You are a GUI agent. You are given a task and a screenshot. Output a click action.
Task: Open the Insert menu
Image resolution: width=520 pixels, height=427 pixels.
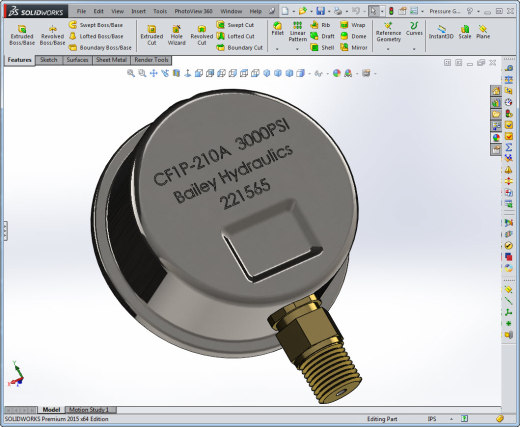[x=138, y=11]
